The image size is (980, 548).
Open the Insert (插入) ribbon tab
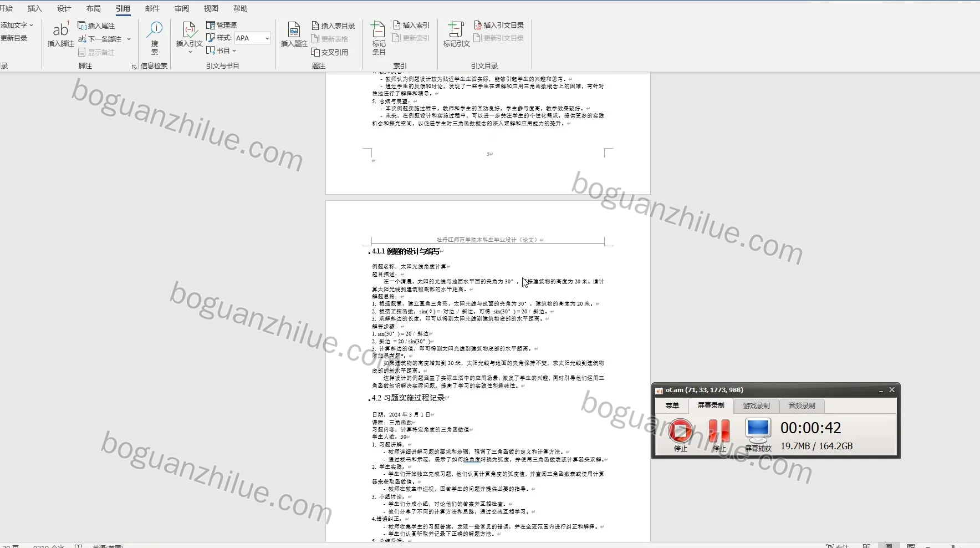tap(35, 8)
